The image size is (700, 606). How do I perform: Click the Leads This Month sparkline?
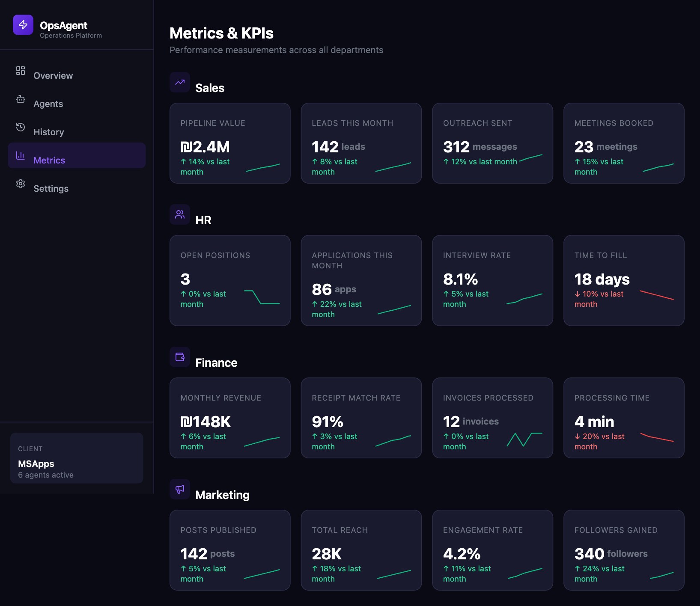pos(393,167)
